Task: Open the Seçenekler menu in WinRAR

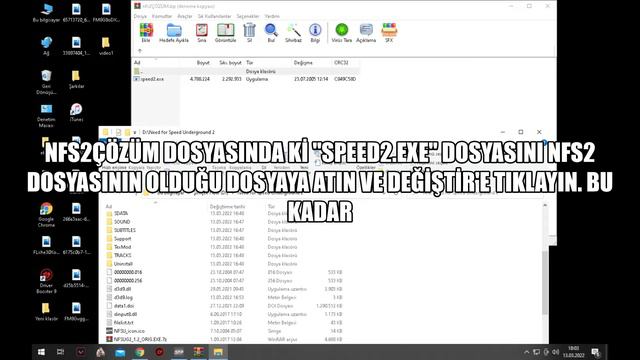Action: click(x=248, y=16)
